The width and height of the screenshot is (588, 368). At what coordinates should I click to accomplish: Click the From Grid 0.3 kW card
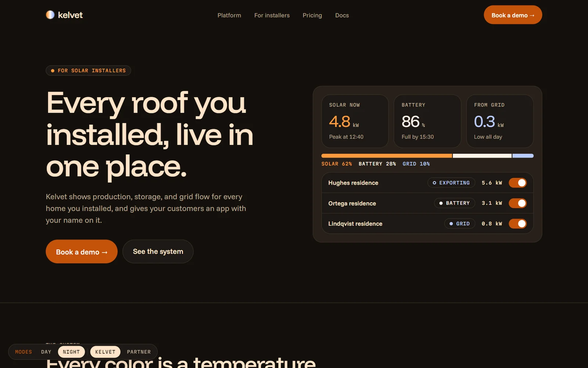click(x=500, y=121)
